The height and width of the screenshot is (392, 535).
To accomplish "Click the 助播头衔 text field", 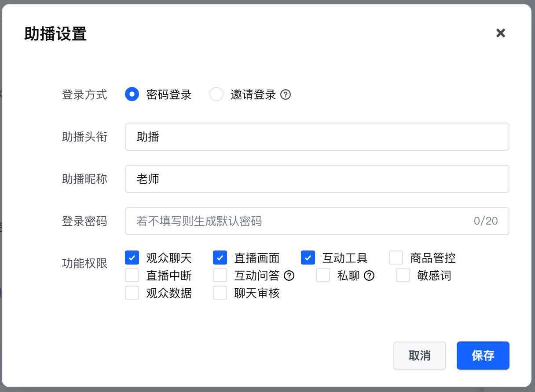I will [317, 137].
